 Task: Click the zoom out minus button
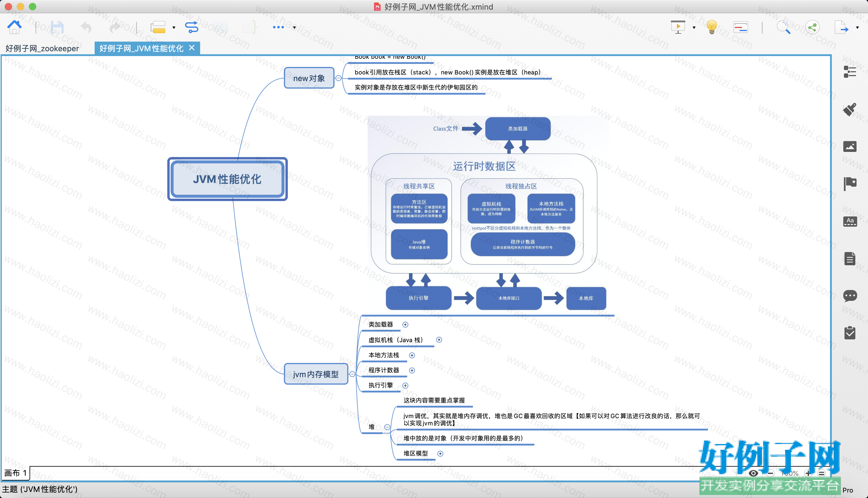770,473
